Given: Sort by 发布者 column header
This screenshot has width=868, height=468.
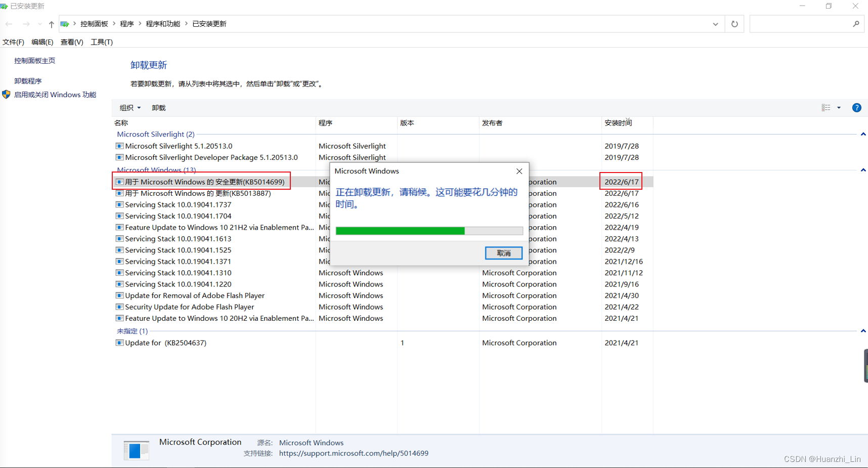Looking at the screenshot, I should (x=540, y=123).
